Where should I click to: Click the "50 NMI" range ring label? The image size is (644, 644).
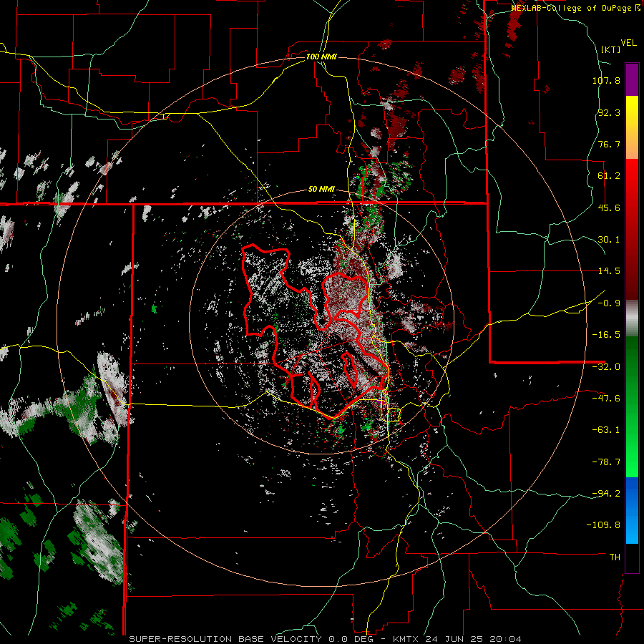(x=321, y=190)
